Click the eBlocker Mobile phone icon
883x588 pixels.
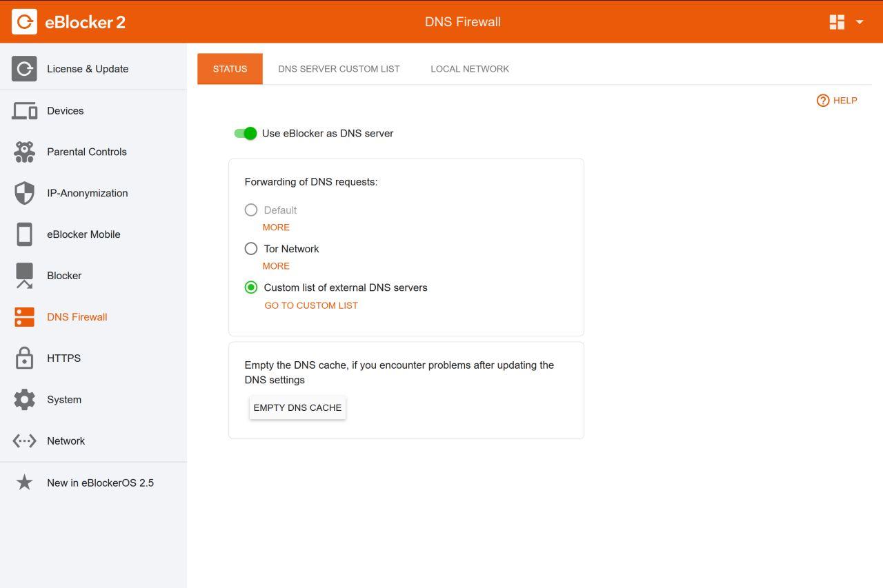coord(24,234)
